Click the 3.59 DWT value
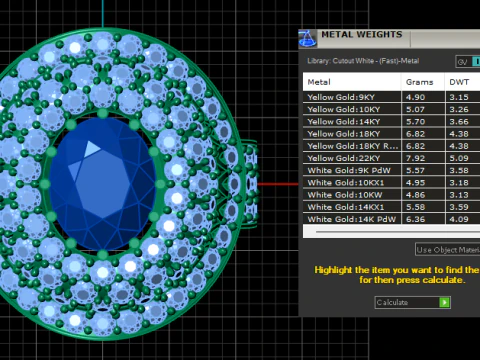The image size is (480, 360). tap(459, 207)
